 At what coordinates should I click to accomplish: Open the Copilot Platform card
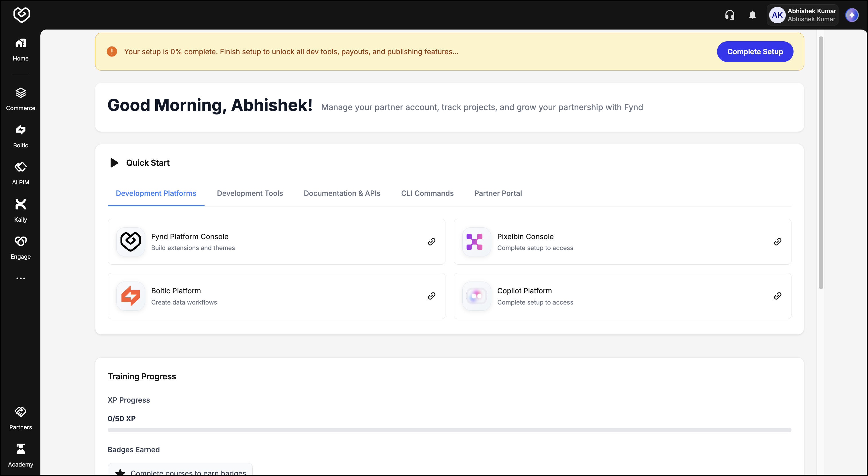point(622,296)
